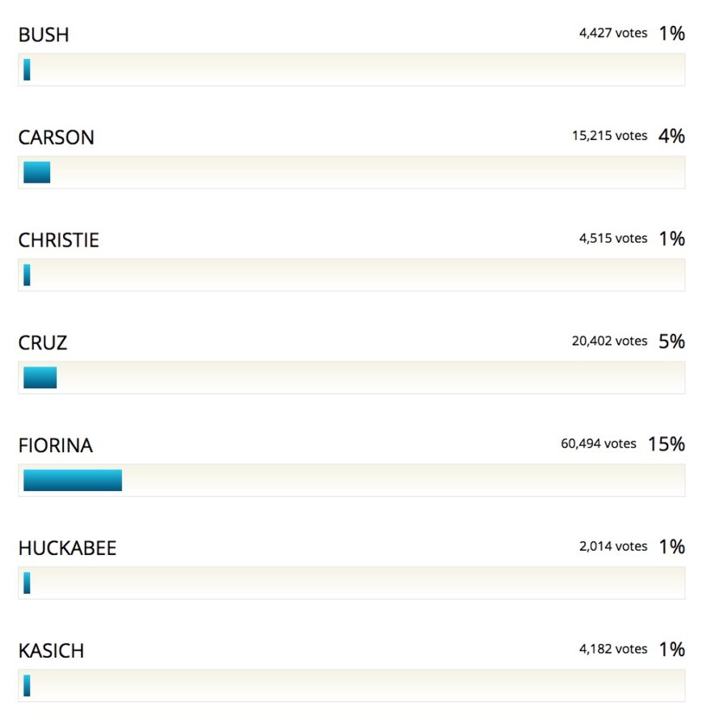Image resolution: width=707 pixels, height=728 pixels.
Task: Click the blue fill of Fiorina's result bar
Action: pos(73,480)
